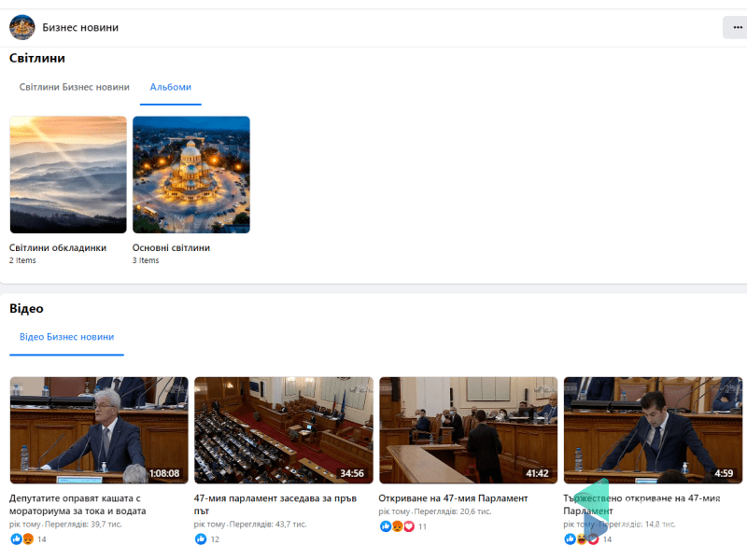Click the Світлини обкладинки album title

pyautogui.click(x=58, y=248)
